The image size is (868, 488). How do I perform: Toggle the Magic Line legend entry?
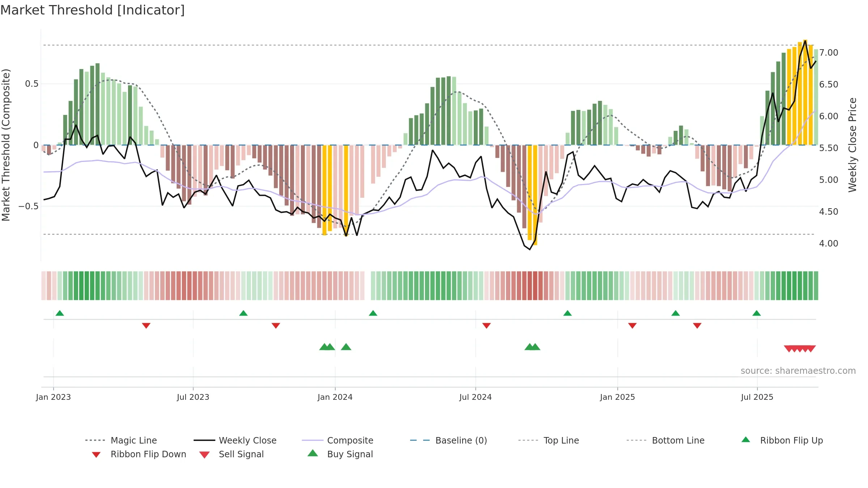pos(121,440)
